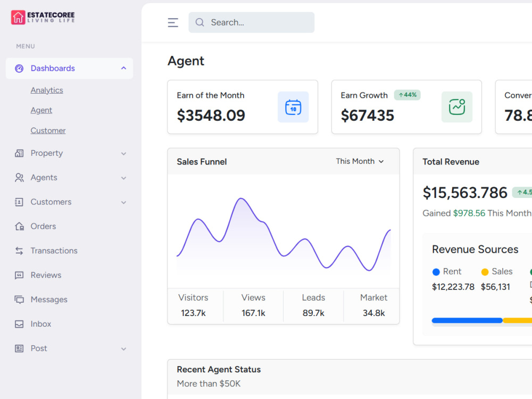
Task: Click the Customers contact icon
Action: 19,202
